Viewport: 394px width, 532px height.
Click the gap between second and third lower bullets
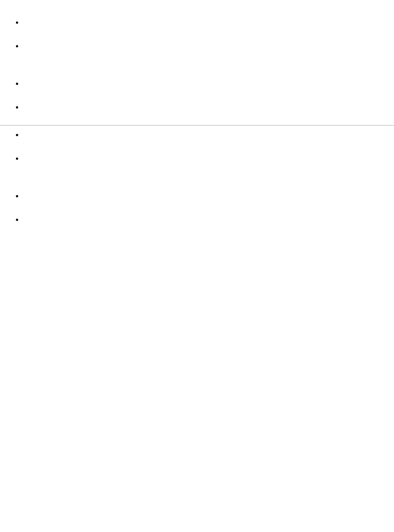(197, 177)
